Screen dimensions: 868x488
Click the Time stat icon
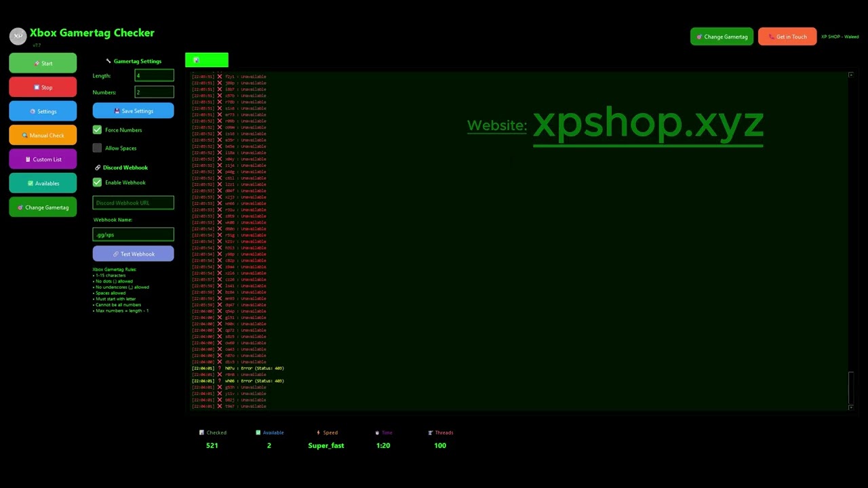point(377,432)
